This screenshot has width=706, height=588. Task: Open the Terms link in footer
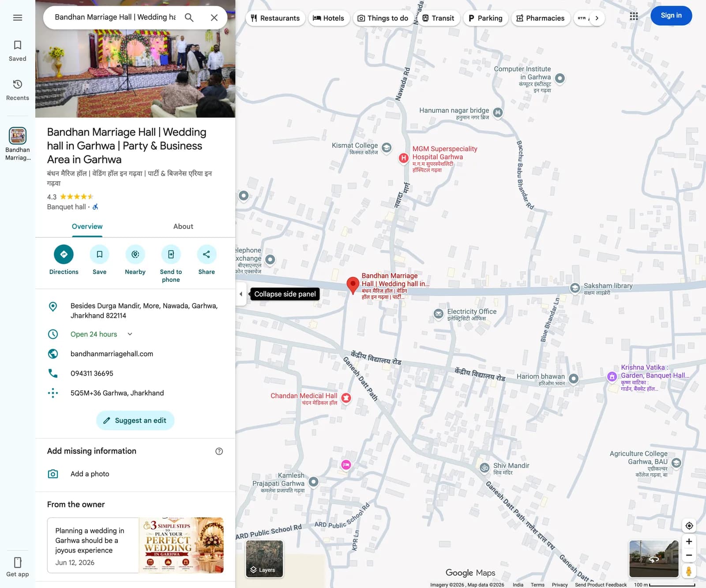tap(537, 585)
